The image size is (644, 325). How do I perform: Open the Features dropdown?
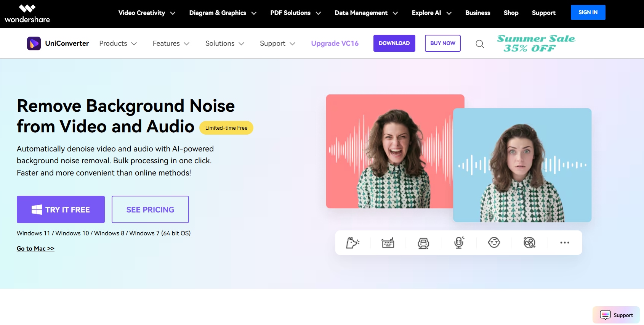coord(171,43)
